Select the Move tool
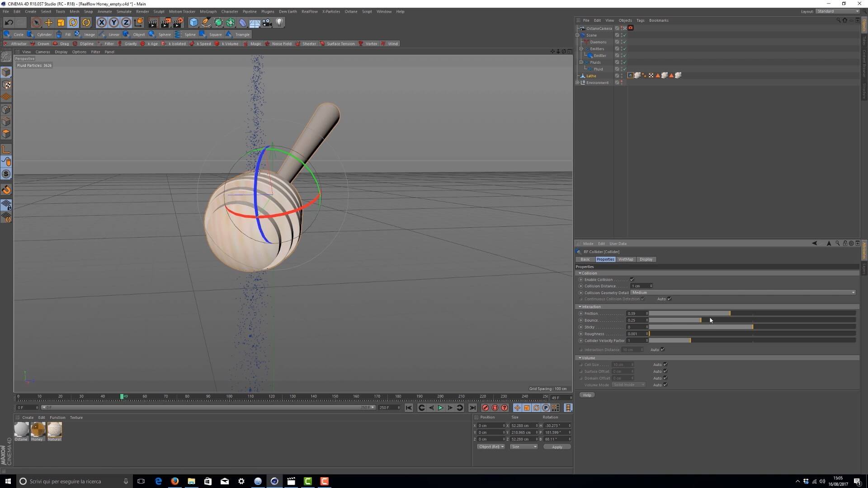This screenshot has width=868, height=488. pyautogui.click(x=48, y=23)
